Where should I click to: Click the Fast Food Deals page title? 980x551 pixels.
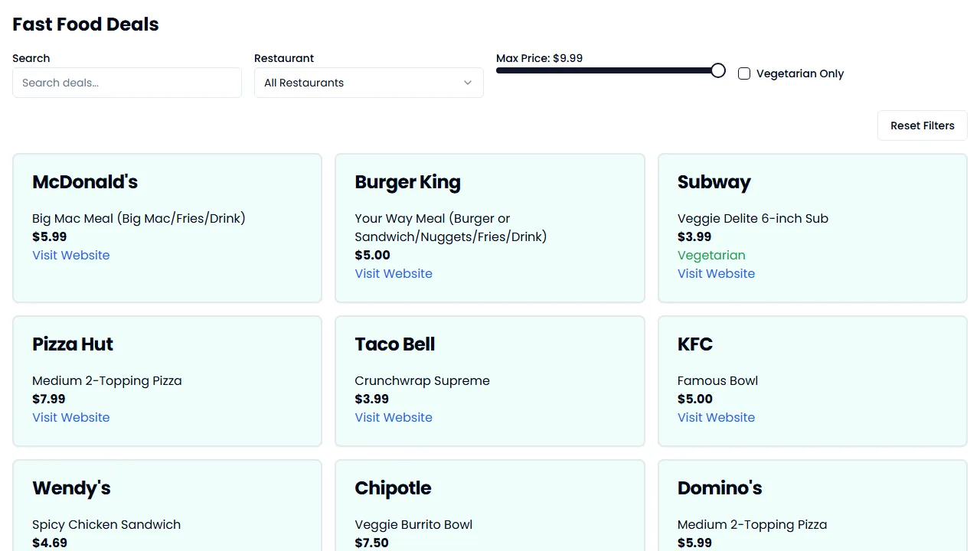point(86,24)
